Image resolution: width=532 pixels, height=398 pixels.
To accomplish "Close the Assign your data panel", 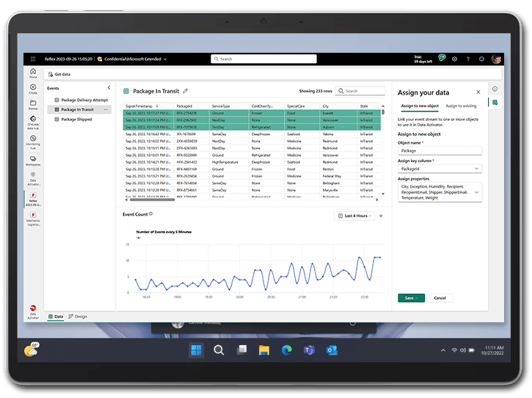I will 478,92.
